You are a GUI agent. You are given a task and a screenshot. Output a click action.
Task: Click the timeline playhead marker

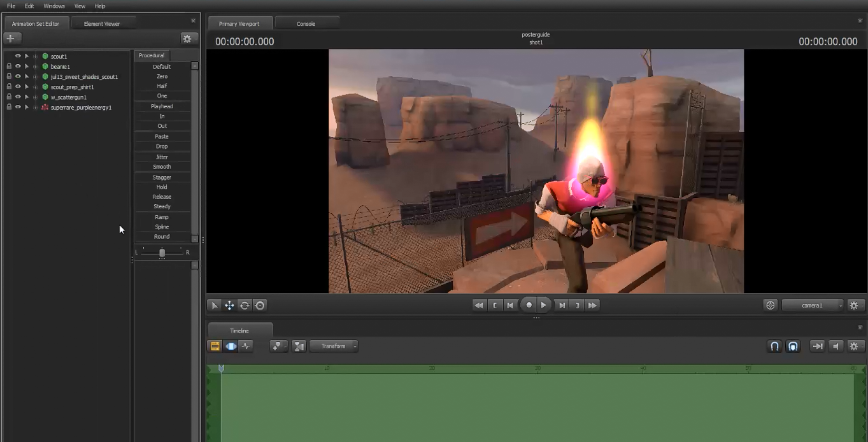[221, 368]
